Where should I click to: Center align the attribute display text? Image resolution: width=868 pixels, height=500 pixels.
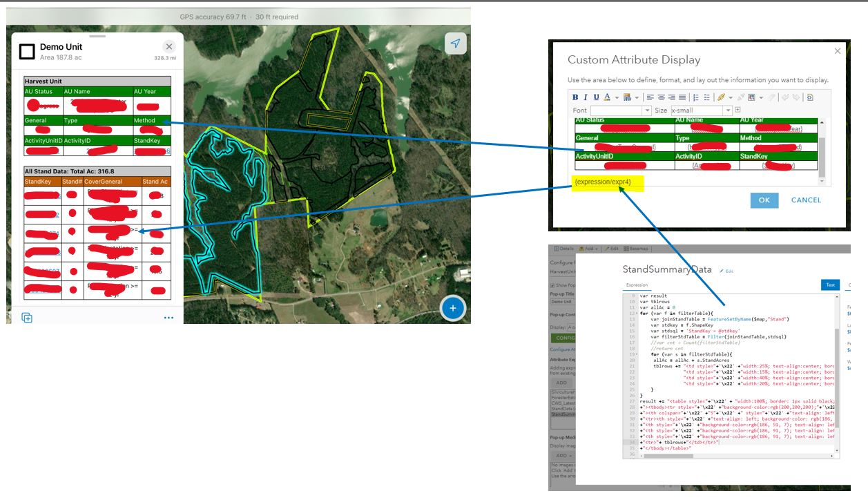click(x=661, y=97)
